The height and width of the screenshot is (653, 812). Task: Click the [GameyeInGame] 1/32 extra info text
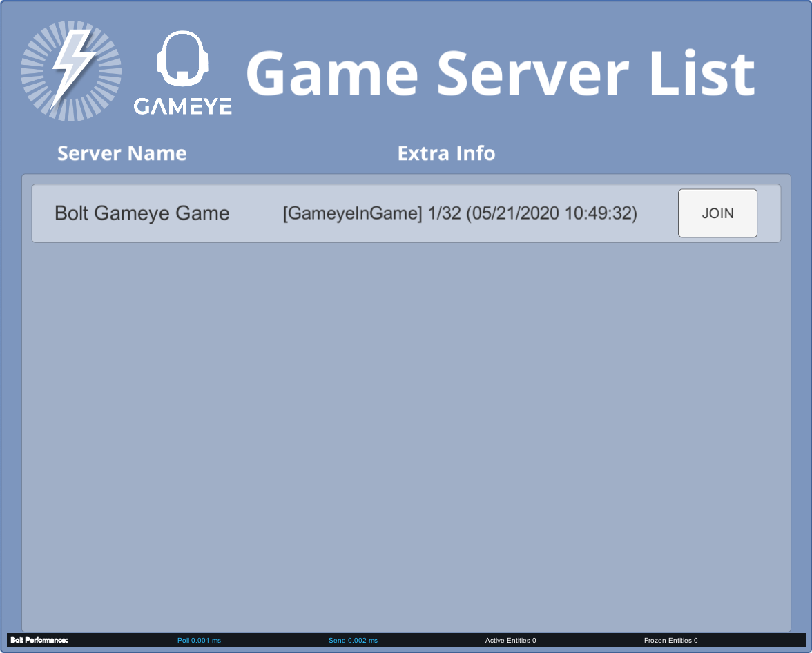pyautogui.click(x=460, y=213)
